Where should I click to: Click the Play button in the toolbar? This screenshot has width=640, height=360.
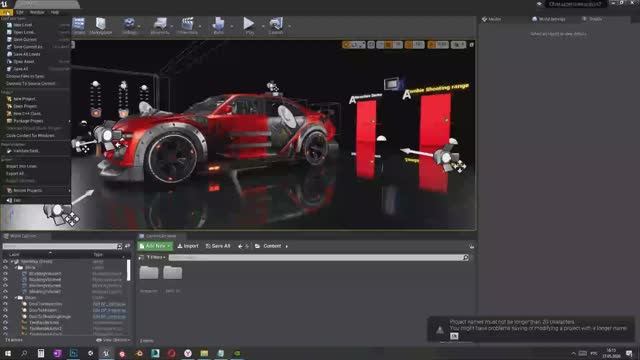click(249, 25)
